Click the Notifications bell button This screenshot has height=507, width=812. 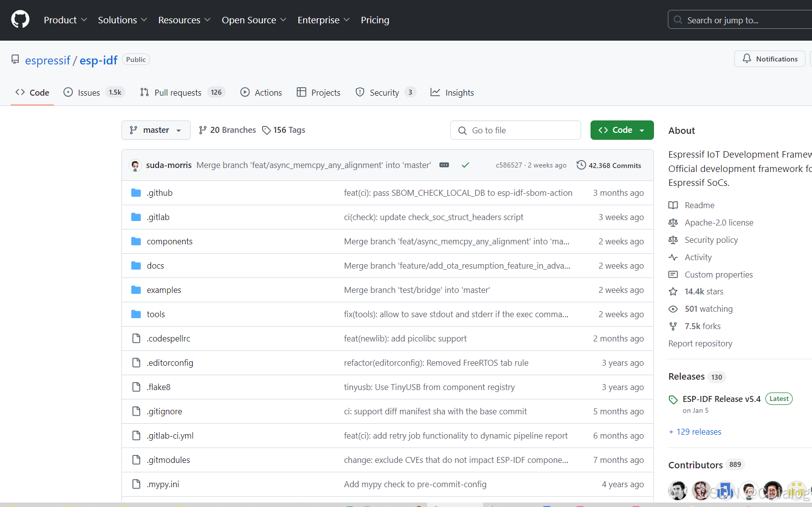pos(770,58)
